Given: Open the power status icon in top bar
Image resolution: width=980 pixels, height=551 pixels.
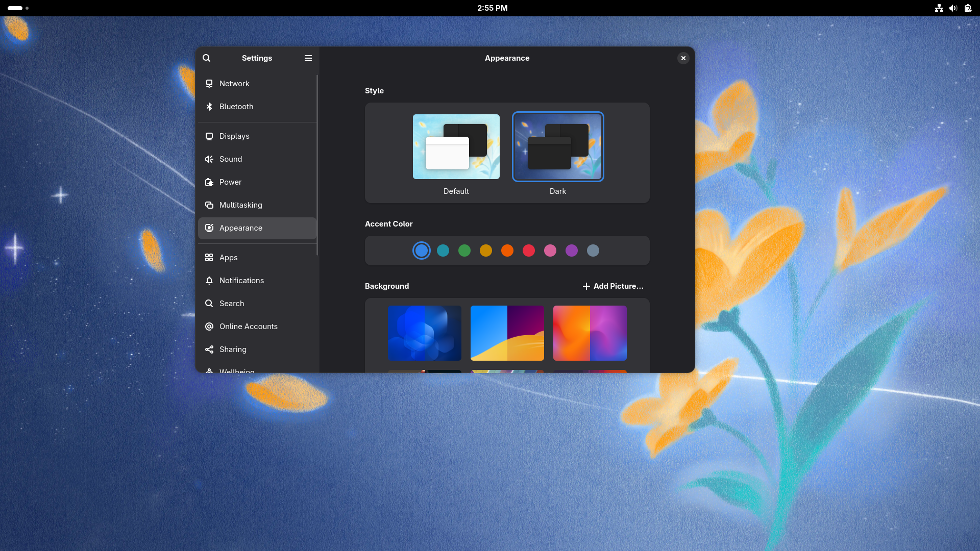Looking at the screenshot, I should [x=968, y=8].
